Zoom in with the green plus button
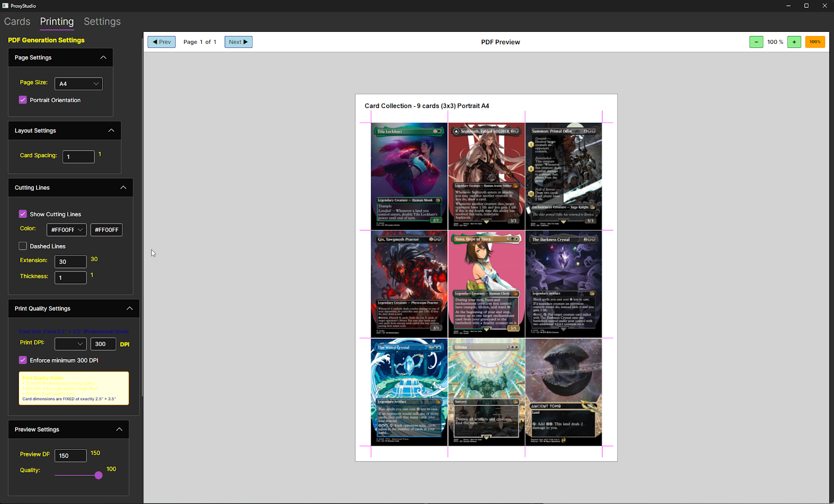This screenshot has width=834, height=504. pos(794,42)
